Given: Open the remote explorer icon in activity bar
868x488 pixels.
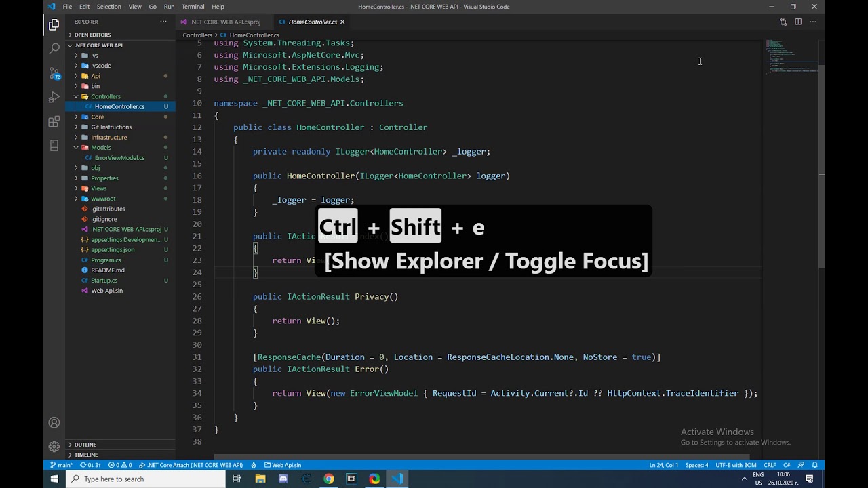Looking at the screenshot, I should 54,146.
